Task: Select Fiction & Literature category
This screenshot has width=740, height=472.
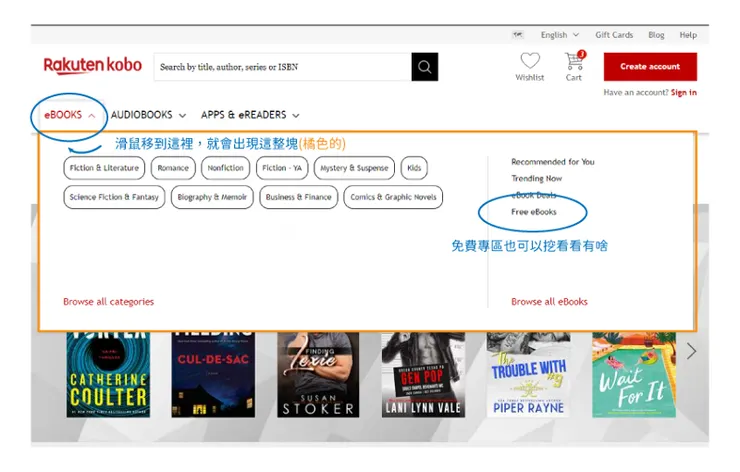Action: (104, 168)
